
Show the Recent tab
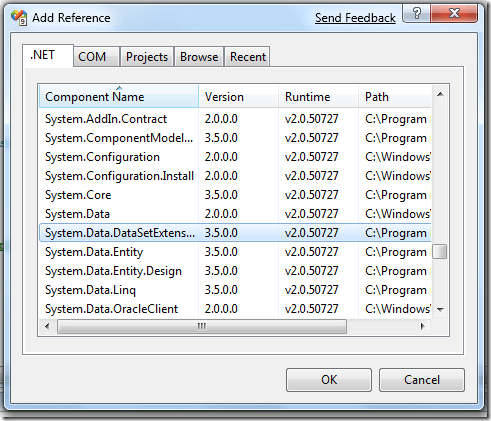click(248, 57)
